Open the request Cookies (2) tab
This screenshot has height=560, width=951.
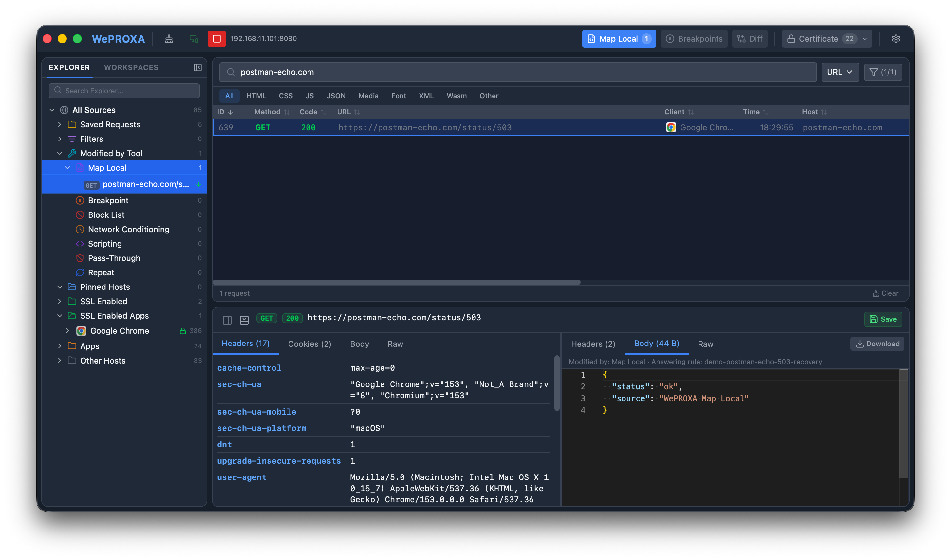pyautogui.click(x=309, y=344)
